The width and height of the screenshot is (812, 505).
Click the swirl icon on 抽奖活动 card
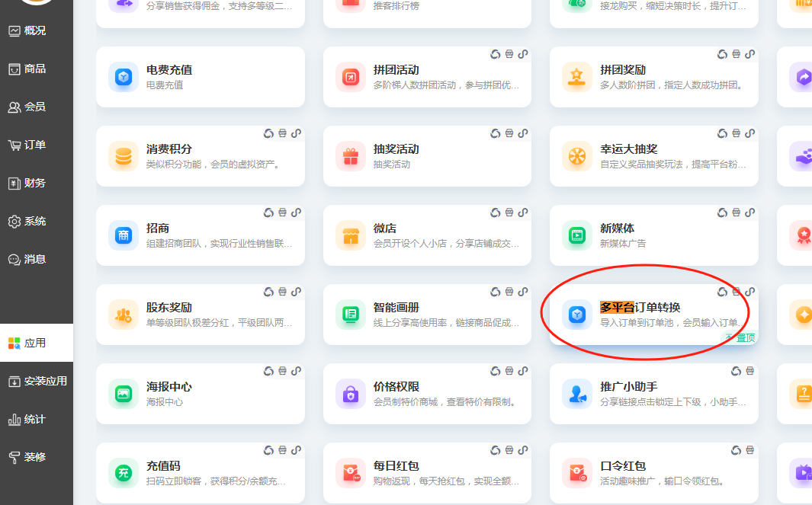click(x=496, y=133)
